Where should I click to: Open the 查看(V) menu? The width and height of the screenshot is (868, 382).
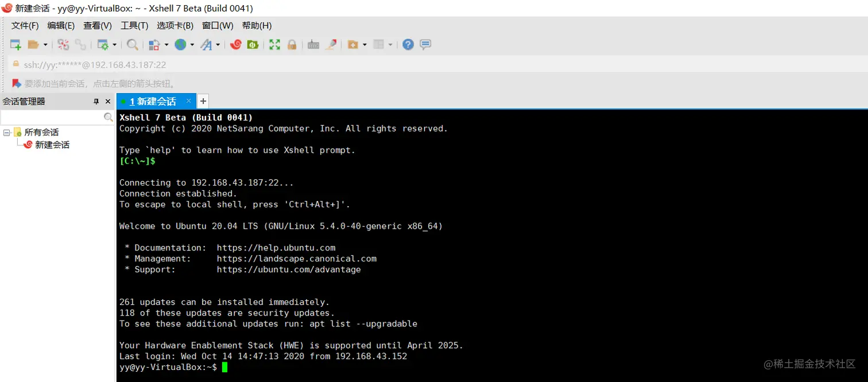[98, 25]
